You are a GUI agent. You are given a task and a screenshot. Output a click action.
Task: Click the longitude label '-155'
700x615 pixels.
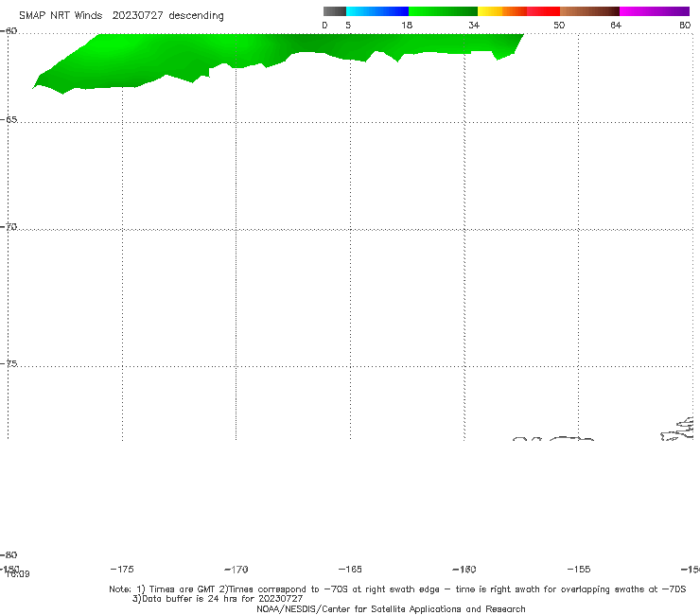[x=579, y=570]
